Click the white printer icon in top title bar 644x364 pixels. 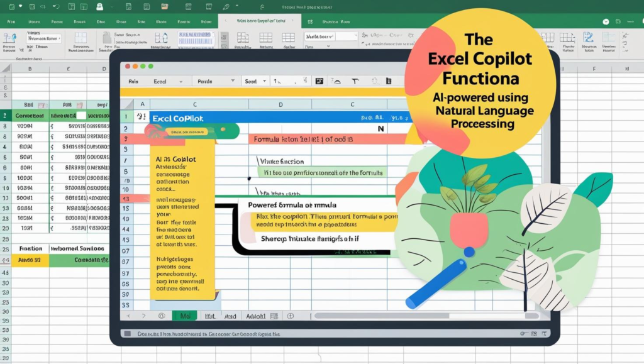[x=99, y=7]
